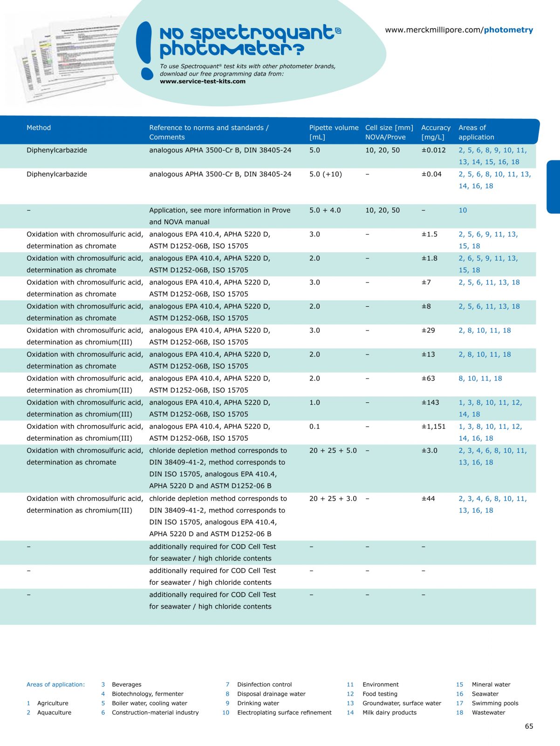This screenshot has height=746, width=560.
Task: Click the "5.0 (+10)" pipette volume cell
Action: pos(325,174)
